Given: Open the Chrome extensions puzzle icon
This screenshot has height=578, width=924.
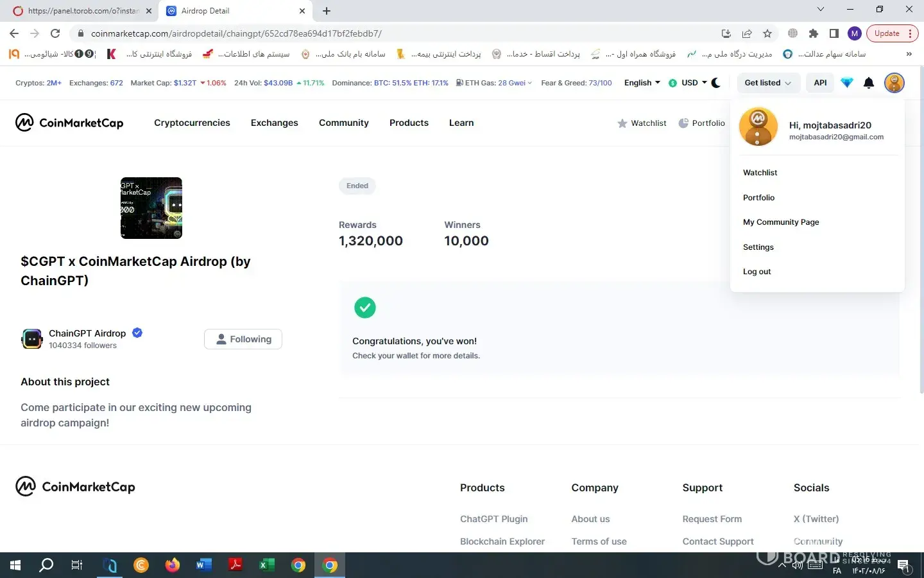Looking at the screenshot, I should point(814,33).
